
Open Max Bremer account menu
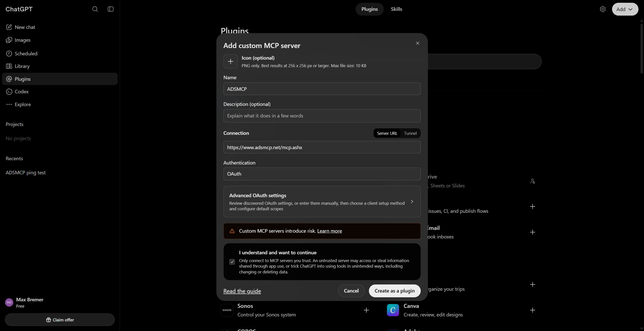[60, 303]
